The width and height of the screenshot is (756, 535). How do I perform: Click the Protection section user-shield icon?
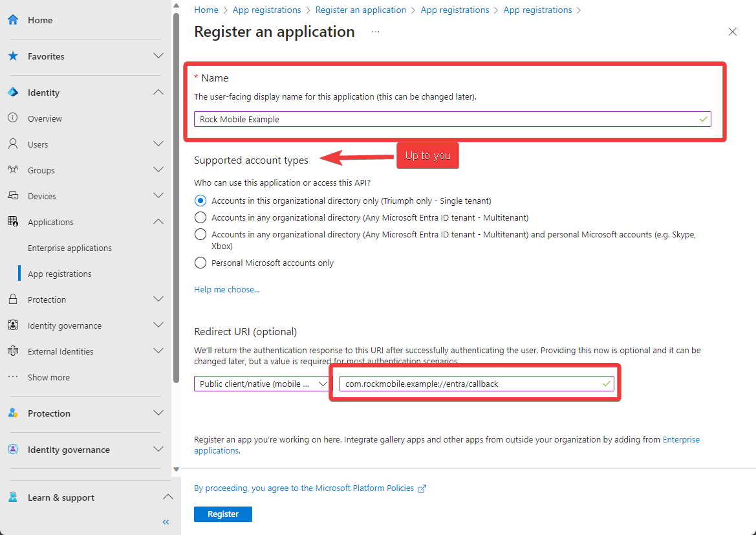(x=13, y=413)
